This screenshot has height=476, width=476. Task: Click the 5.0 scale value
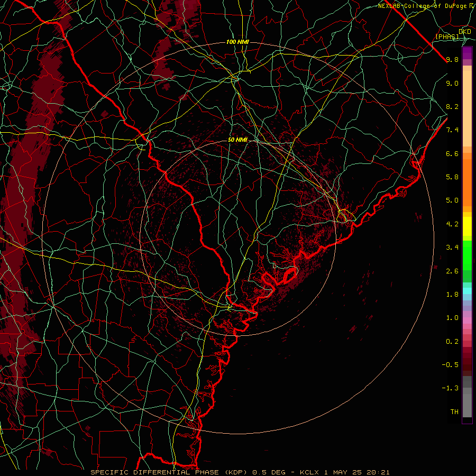coord(452,200)
